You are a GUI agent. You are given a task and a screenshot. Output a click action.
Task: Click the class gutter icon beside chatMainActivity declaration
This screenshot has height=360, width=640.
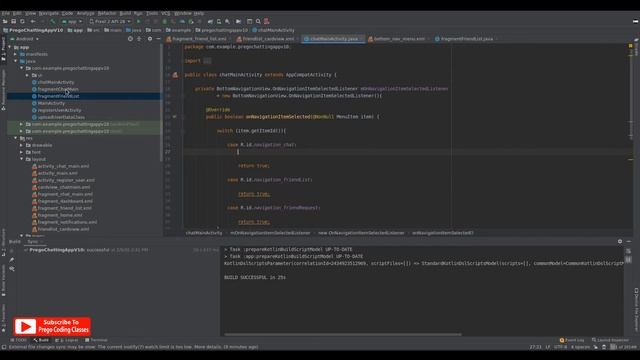(175, 75)
